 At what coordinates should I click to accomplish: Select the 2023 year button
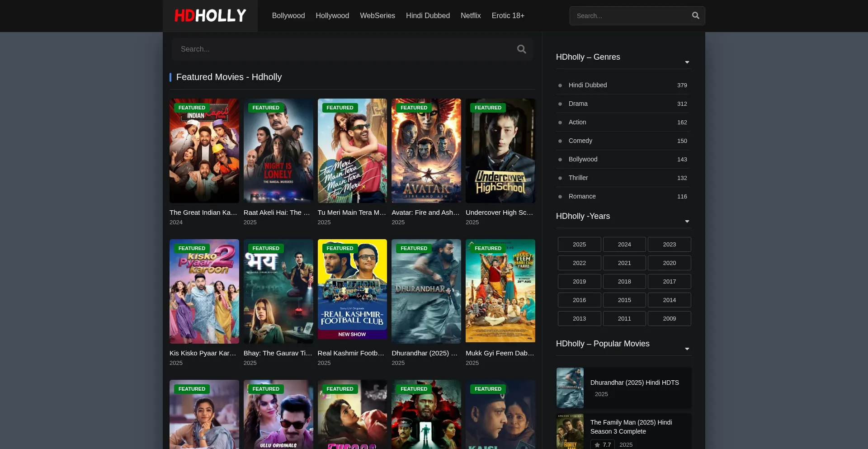coord(670,244)
